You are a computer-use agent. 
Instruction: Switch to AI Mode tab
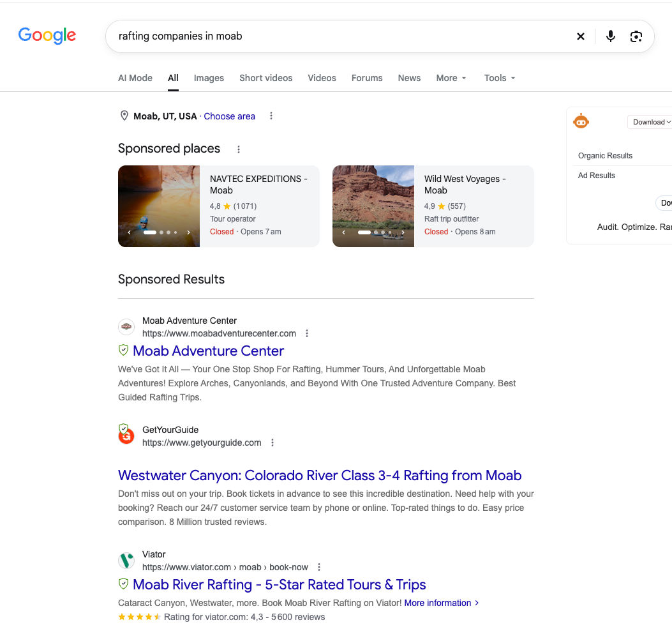point(135,78)
